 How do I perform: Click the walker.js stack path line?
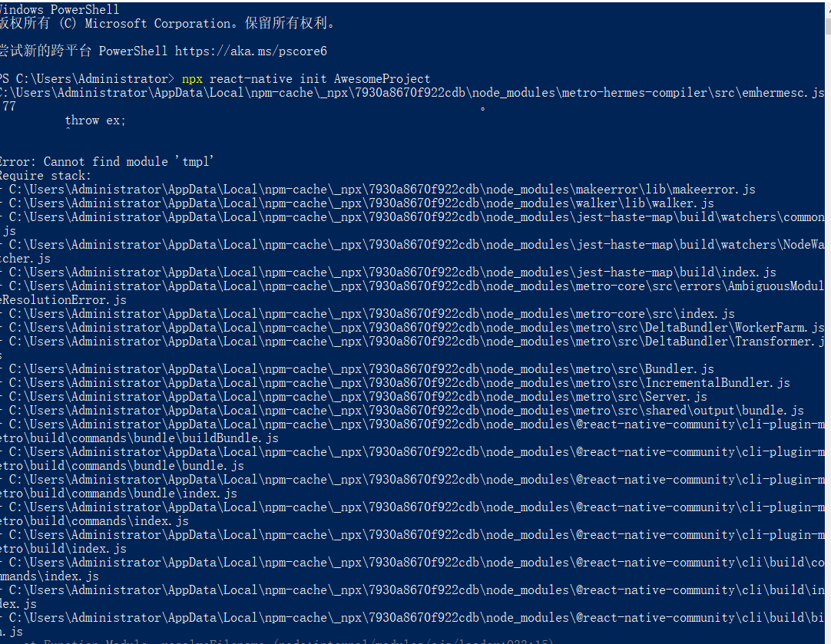362,203
